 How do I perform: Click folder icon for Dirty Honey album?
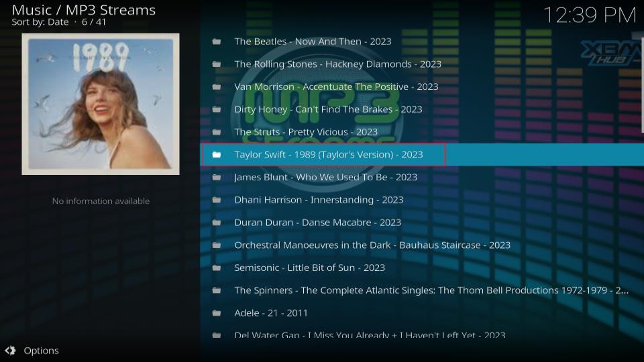pos(217,109)
